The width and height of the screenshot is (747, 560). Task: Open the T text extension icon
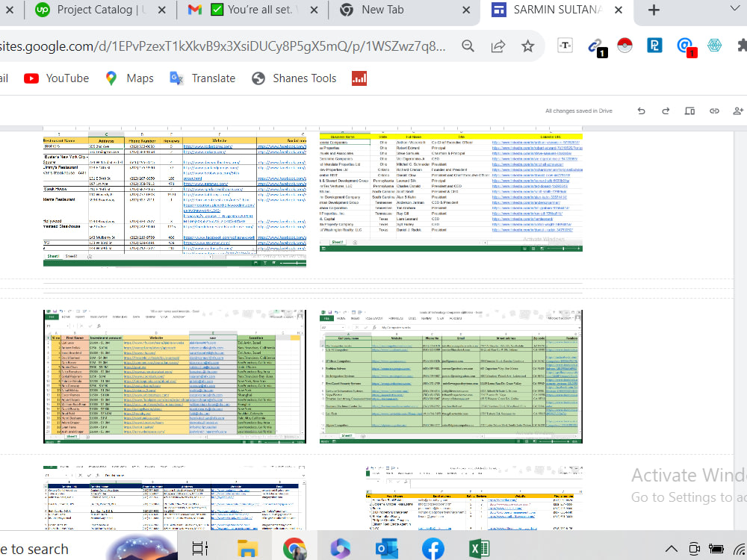pos(565,46)
